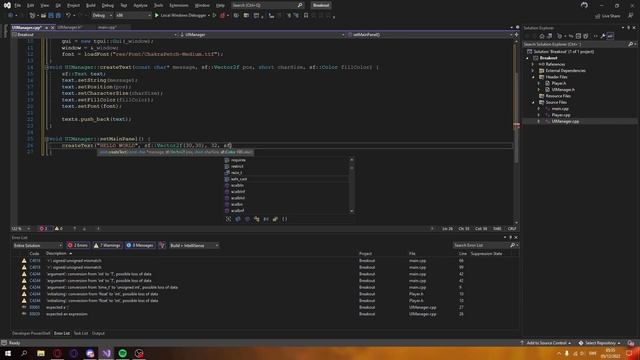Viewport: 640px width, 360px height.
Task: Switch to the UIManager.h editor tab
Action: click(x=69, y=27)
